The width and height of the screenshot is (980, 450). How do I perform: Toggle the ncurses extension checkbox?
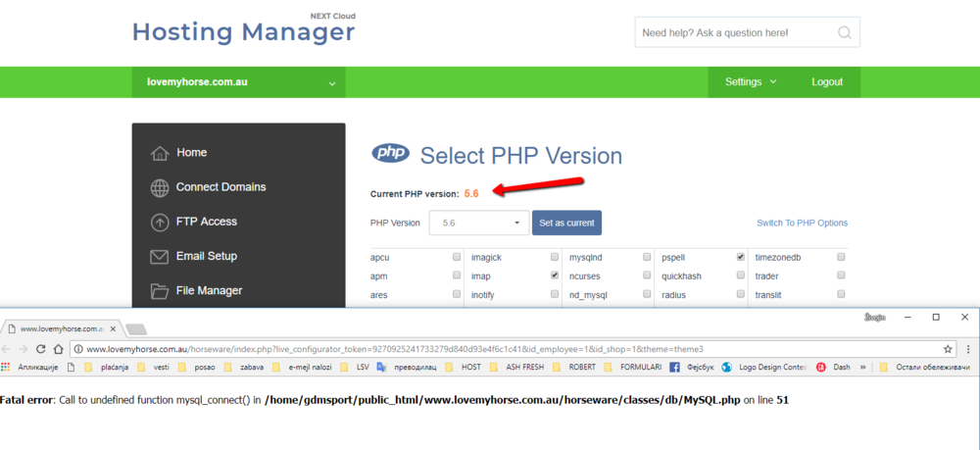(x=647, y=275)
